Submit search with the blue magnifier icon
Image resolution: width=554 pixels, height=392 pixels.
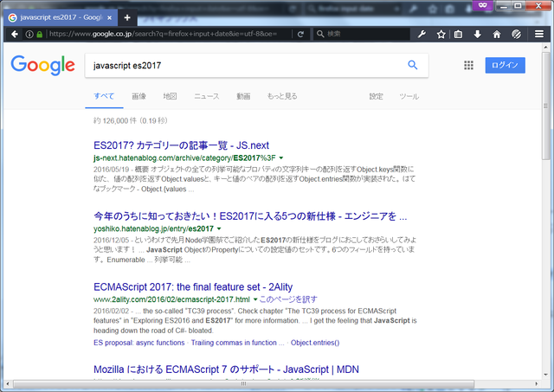point(412,65)
